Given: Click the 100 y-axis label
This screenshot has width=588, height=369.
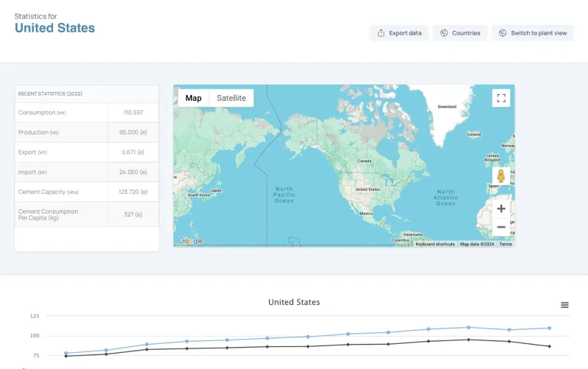Looking at the screenshot, I should (35, 336).
